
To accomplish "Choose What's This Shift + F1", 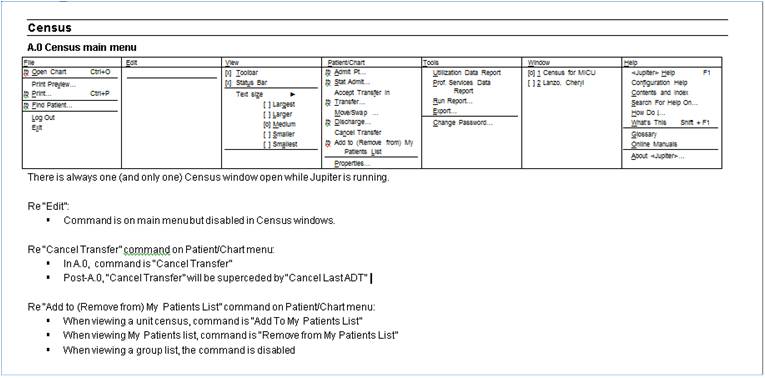I will tap(670, 122).
